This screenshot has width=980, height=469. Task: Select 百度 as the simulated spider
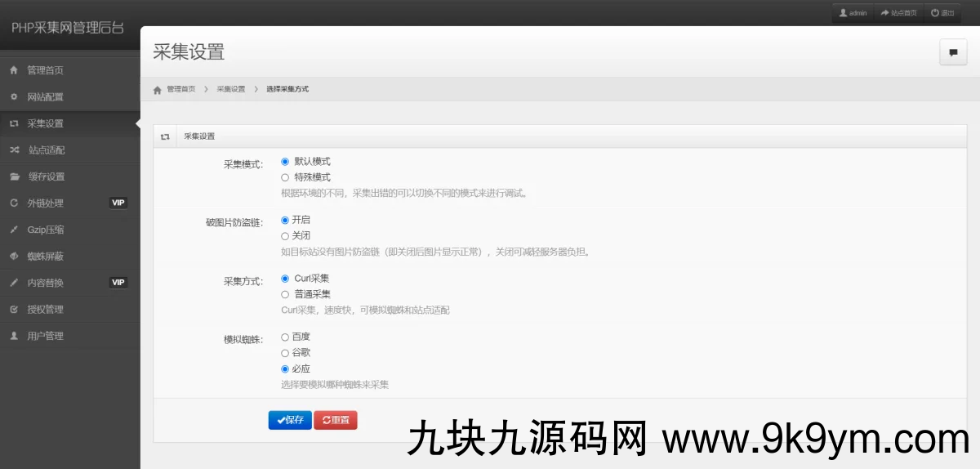tap(285, 337)
